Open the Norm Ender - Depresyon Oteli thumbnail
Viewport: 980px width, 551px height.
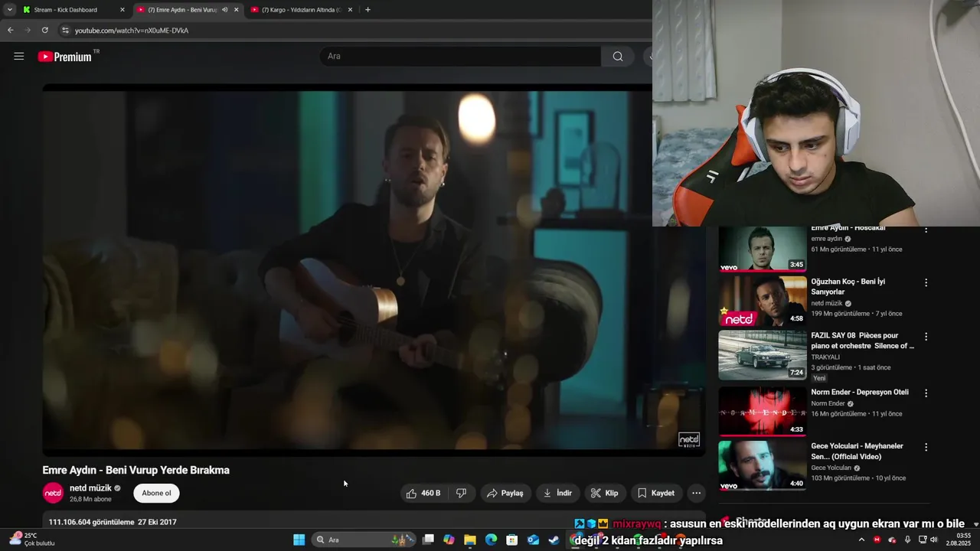[x=762, y=411]
